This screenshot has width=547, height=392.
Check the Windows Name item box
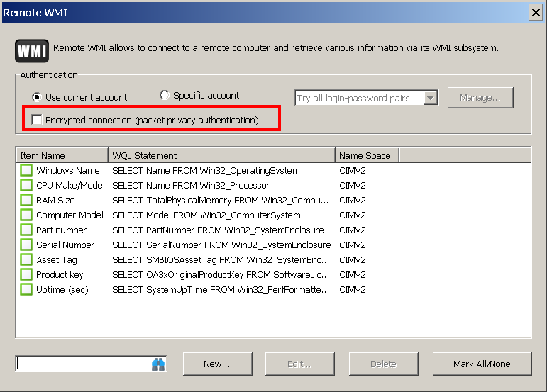(x=26, y=171)
